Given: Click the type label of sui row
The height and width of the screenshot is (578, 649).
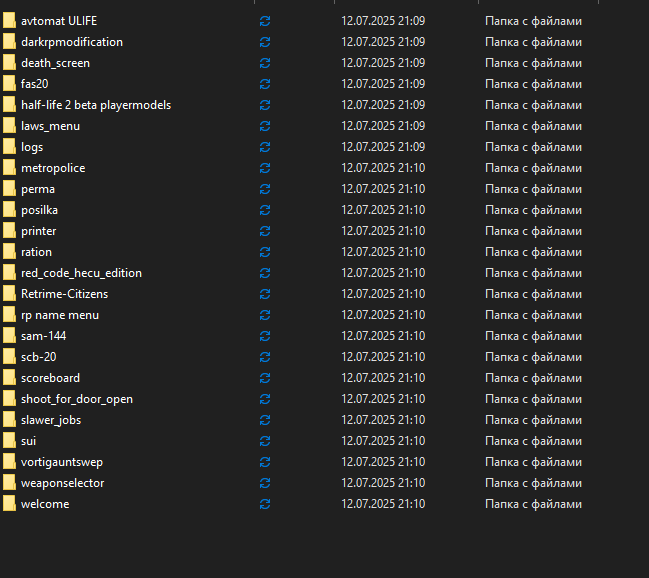Looking at the screenshot, I should tap(533, 441).
